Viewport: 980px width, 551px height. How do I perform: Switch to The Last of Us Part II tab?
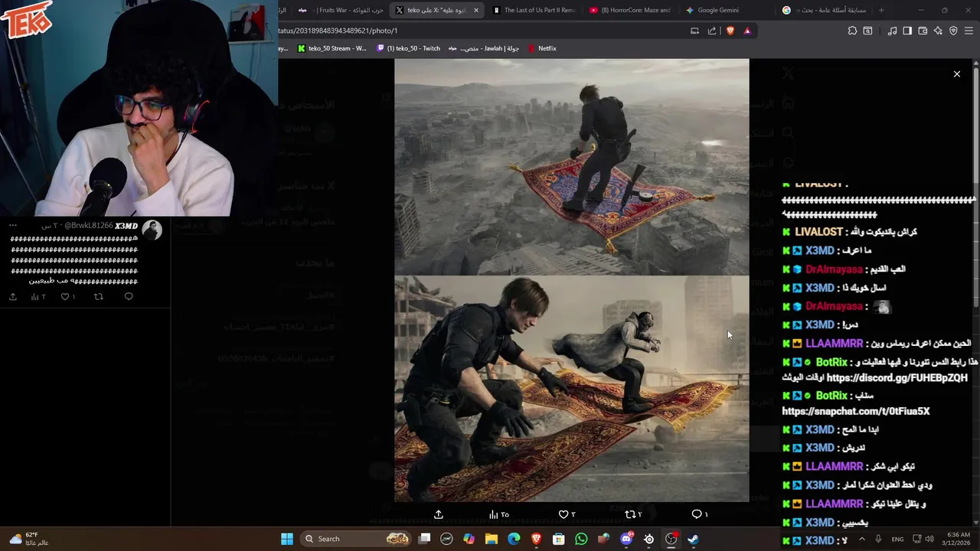[x=534, y=10]
